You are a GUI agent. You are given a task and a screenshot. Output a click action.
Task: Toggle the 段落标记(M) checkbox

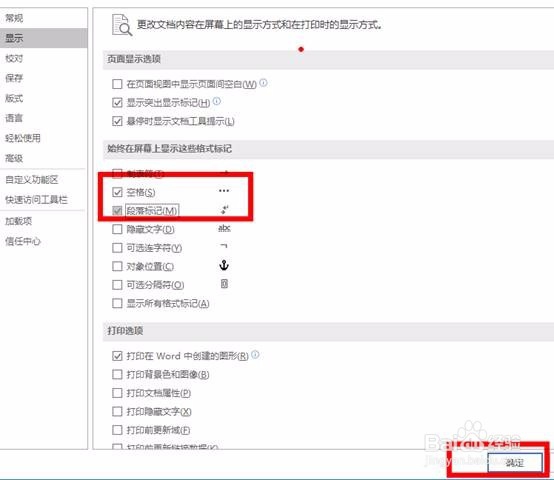117,211
